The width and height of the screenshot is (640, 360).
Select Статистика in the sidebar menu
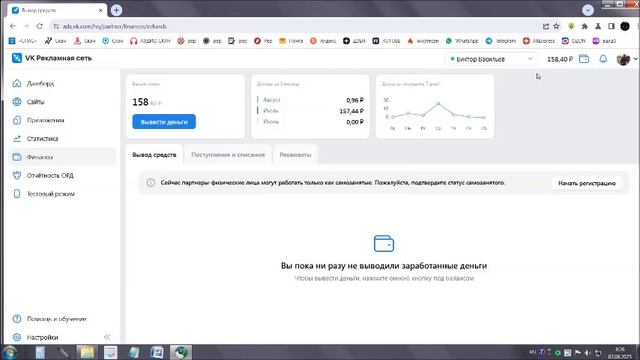click(62, 138)
